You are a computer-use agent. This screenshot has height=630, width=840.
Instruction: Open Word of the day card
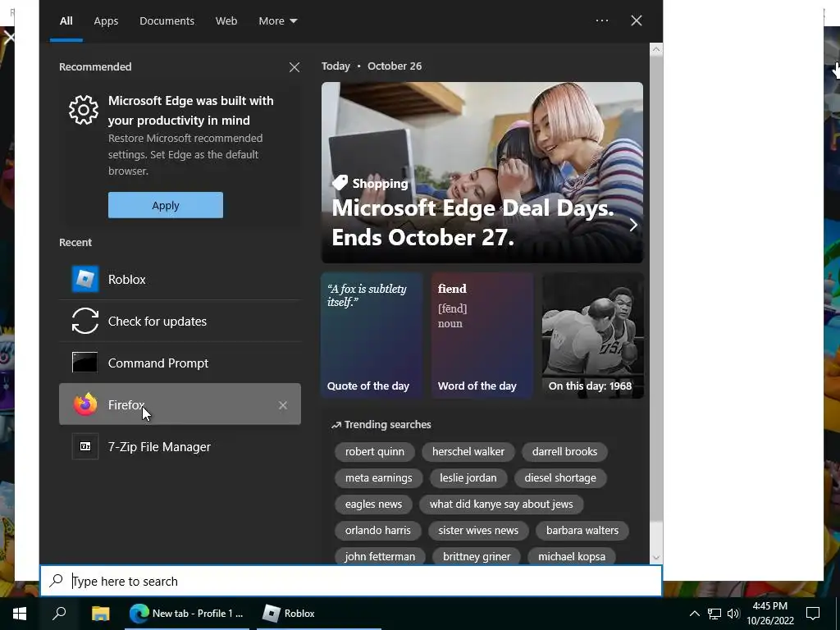[482, 336]
